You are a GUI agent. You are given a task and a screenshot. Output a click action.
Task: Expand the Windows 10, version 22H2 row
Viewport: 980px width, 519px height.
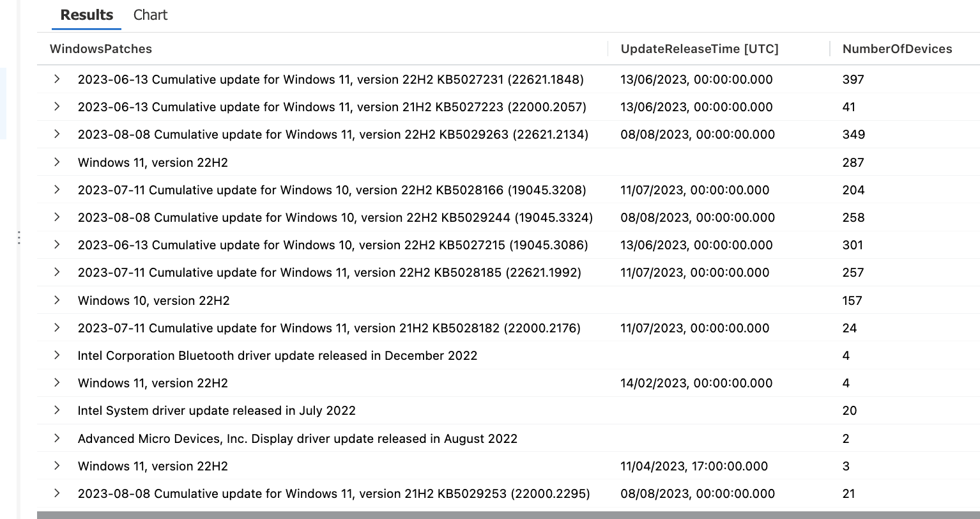[56, 300]
